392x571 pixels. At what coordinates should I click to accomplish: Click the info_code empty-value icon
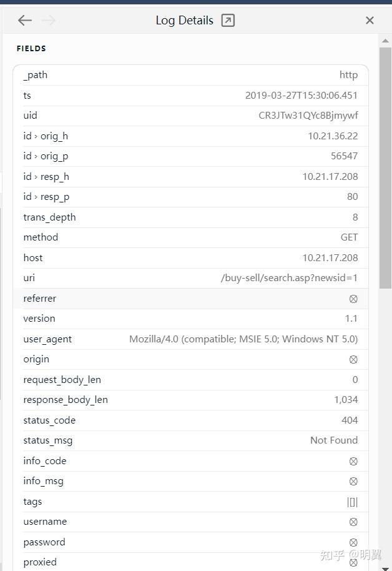(353, 461)
